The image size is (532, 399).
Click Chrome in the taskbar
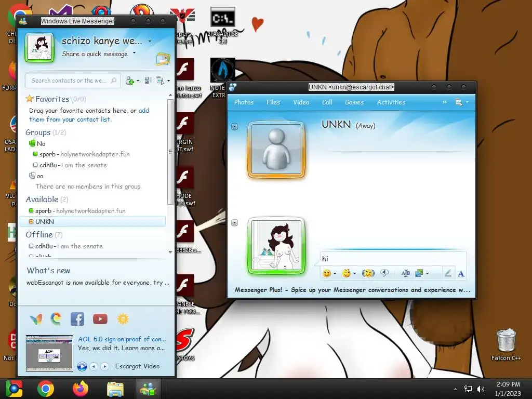coord(46,389)
